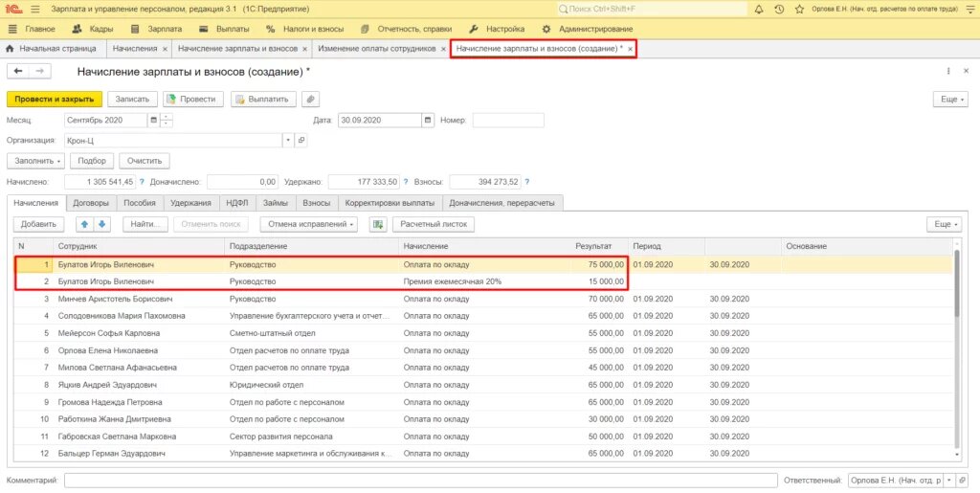Open favorites star icon

tap(799, 10)
